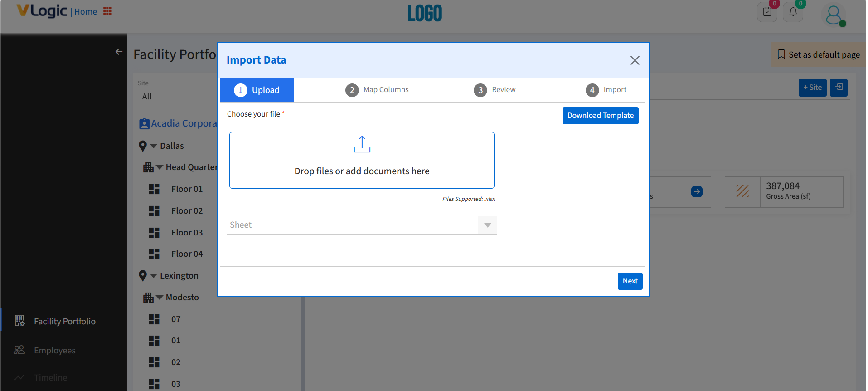Open the Sheet dropdown
The width and height of the screenshot is (868, 391).
(x=487, y=225)
